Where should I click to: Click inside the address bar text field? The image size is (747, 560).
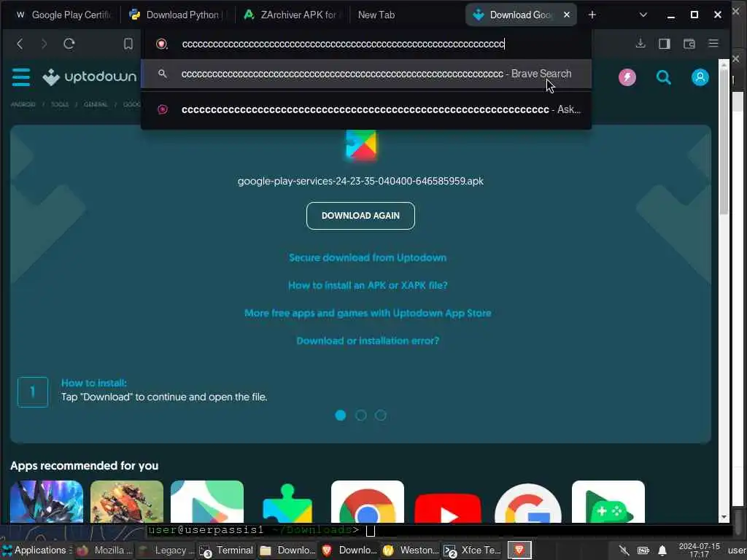(x=343, y=44)
